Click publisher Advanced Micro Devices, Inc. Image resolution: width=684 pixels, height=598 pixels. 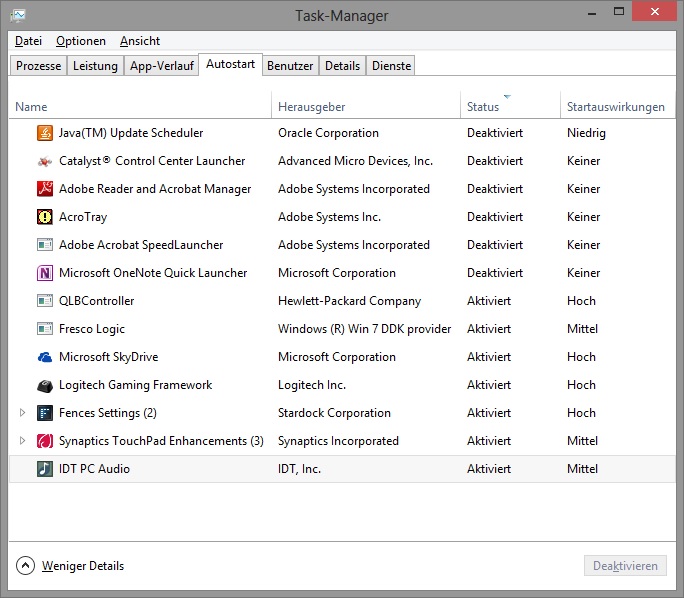355,161
